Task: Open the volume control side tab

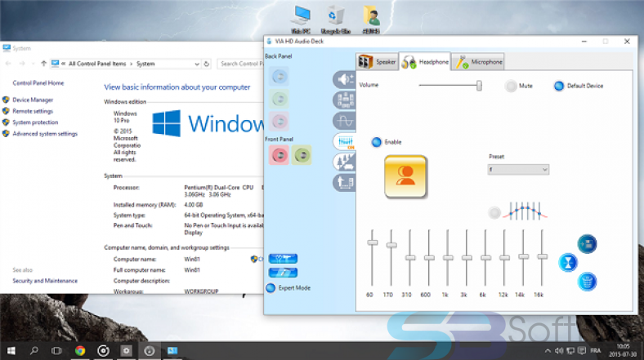Action: 344,79
